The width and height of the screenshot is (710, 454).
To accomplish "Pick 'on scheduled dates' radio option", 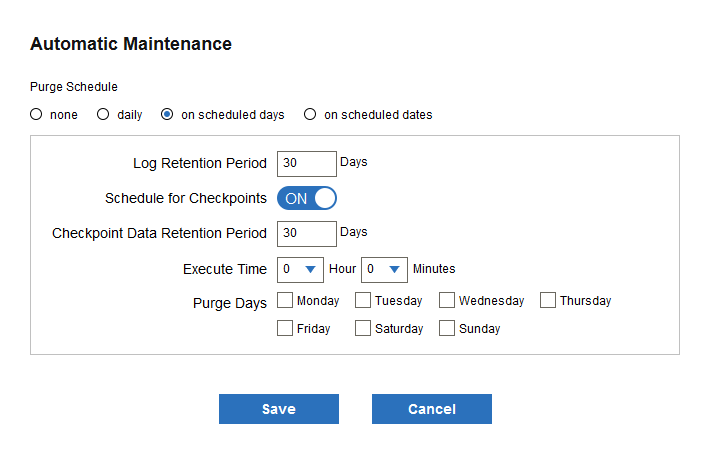I will point(310,115).
